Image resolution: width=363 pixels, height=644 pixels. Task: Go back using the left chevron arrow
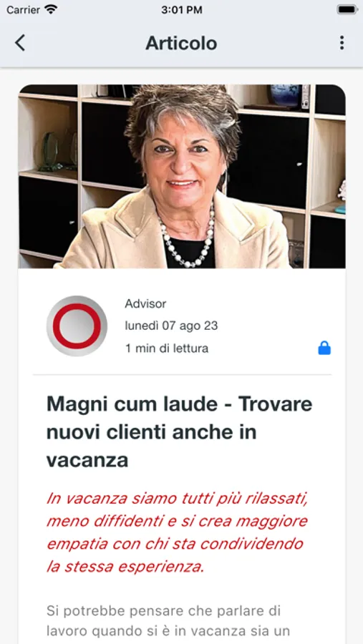pyautogui.click(x=20, y=43)
